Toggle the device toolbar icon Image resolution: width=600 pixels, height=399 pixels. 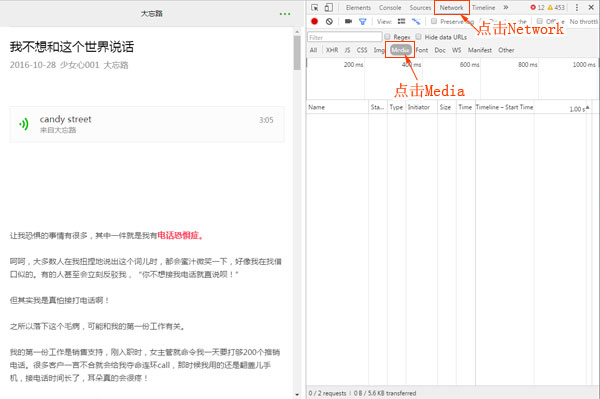pos(328,7)
